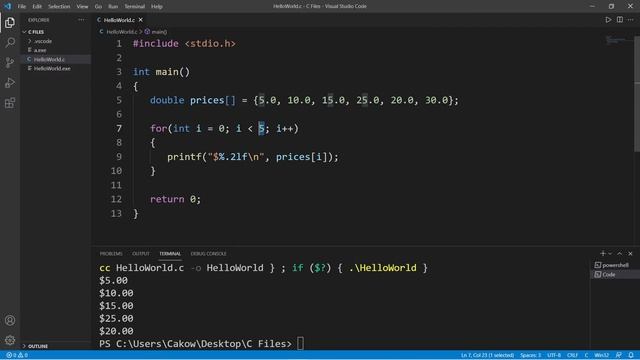Open the Source Control view
Screen dimensions: 640x360
10,62
